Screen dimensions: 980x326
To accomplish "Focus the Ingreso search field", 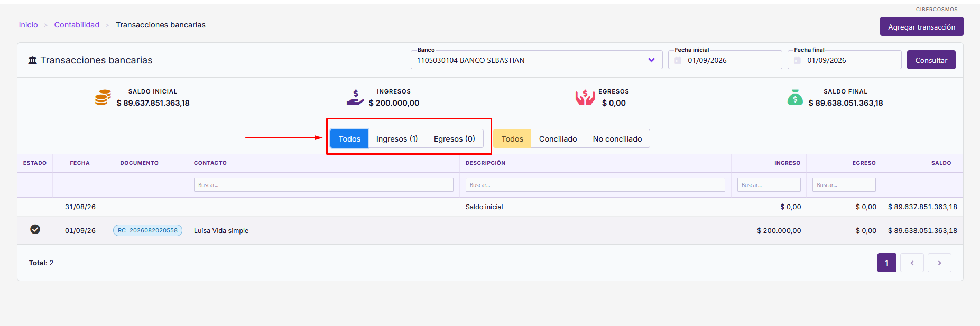I will (x=769, y=184).
